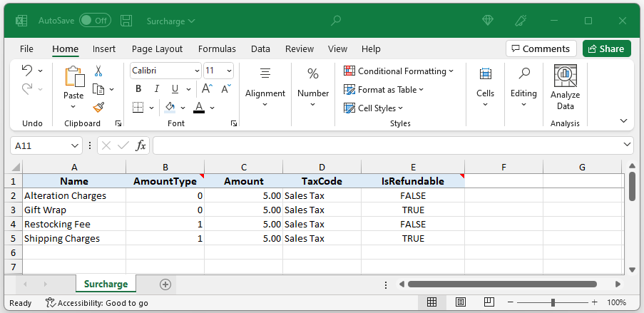Viewport: 644px width, 313px height.
Task: Toggle Bold formatting
Action: tap(138, 89)
